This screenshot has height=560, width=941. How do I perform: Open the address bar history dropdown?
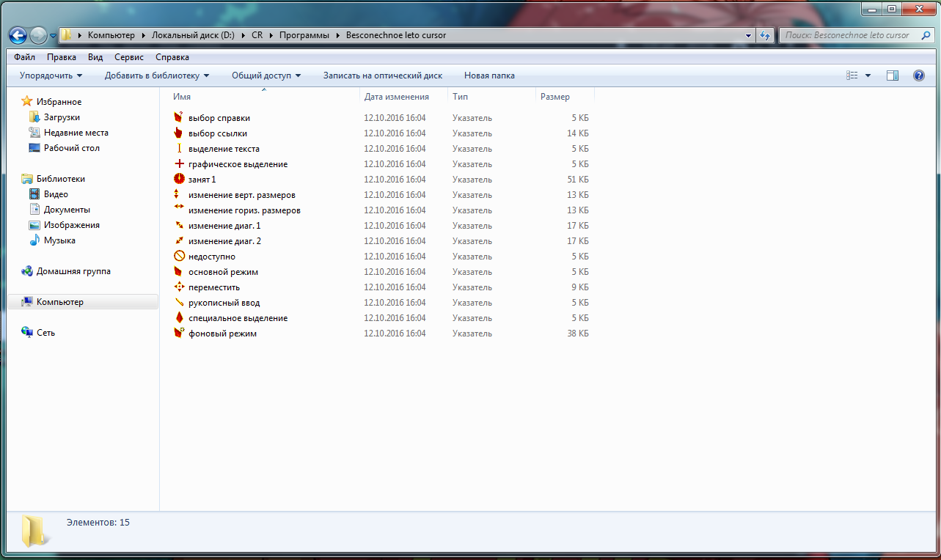click(x=749, y=35)
